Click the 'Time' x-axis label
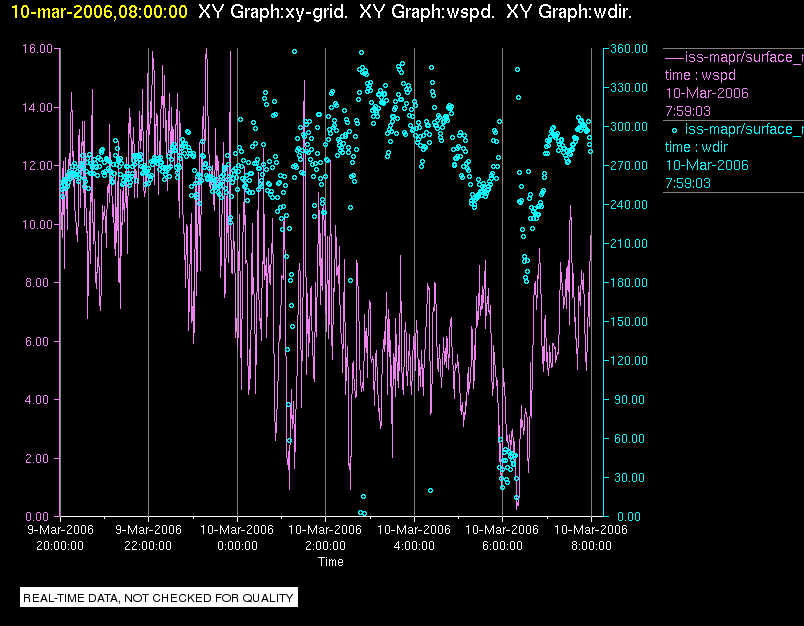804x626 pixels. (x=330, y=562)
